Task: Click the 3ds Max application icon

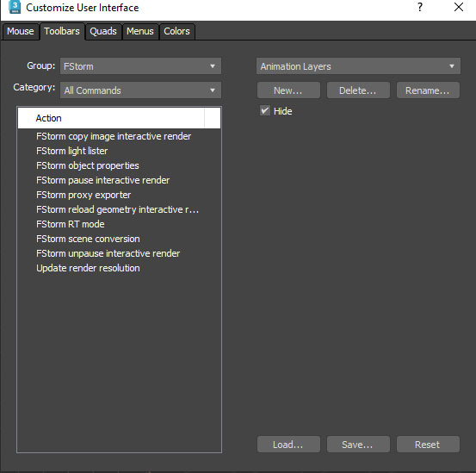Action: point(15,7)
